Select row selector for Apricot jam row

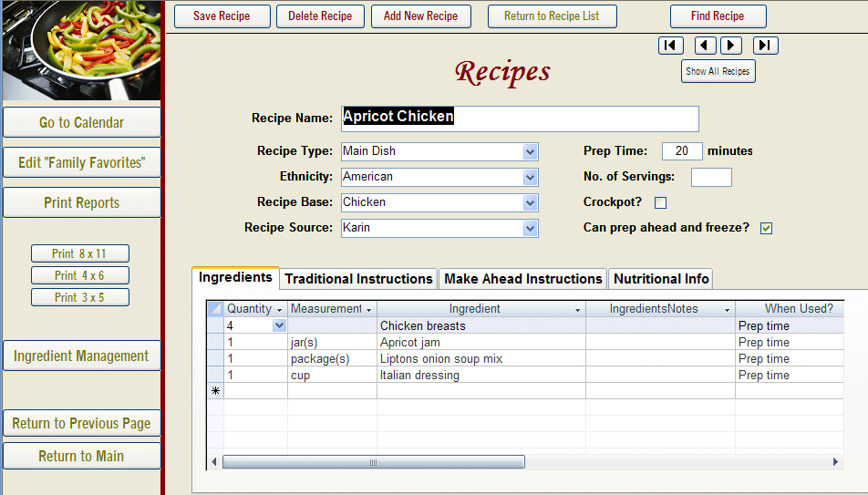[x=215, y=342]
